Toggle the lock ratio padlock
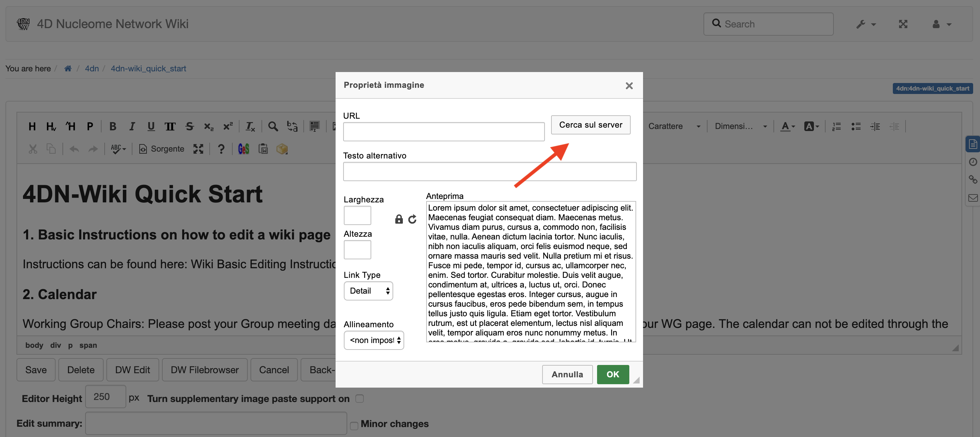This screenshot has height=437, width=980. point(398,219)
